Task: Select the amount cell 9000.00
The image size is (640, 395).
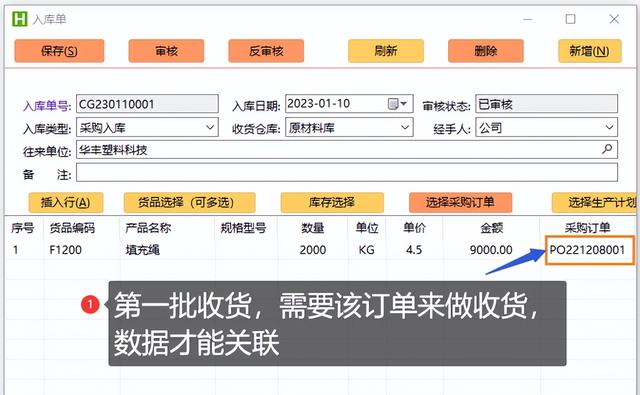Action: [x=491, y=250]
